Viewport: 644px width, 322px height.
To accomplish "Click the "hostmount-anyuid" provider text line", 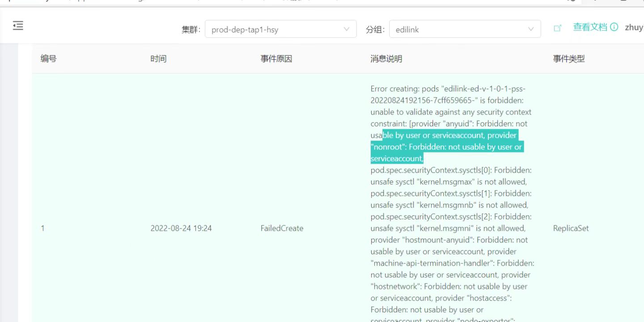I will [449, 240].
